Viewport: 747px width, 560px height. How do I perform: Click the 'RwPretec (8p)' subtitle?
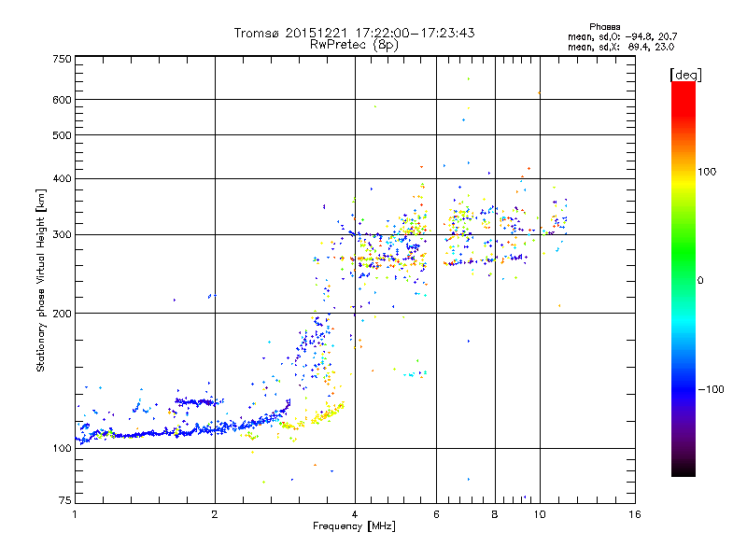[x=354, y=45]
